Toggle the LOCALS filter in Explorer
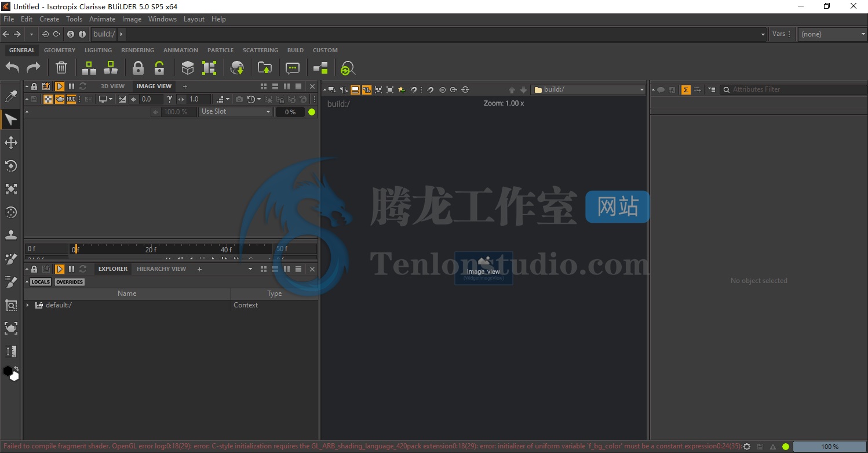This screenshot has height=453, width=868. tap(41, 282)
